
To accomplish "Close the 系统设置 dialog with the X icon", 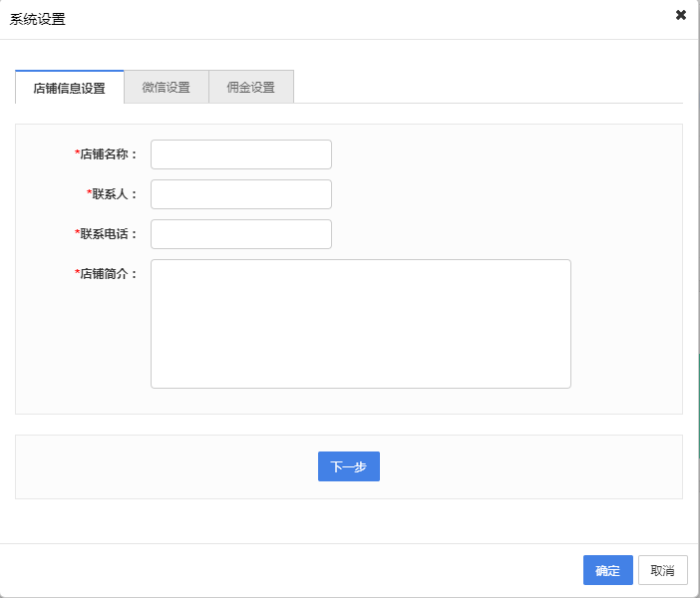I will click(x=681, y=15).
